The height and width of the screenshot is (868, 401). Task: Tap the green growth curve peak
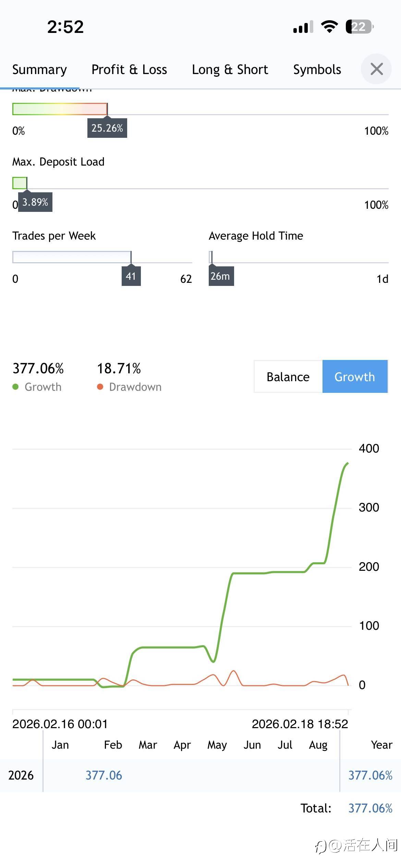pyautogui.click(x=348, y=463)
